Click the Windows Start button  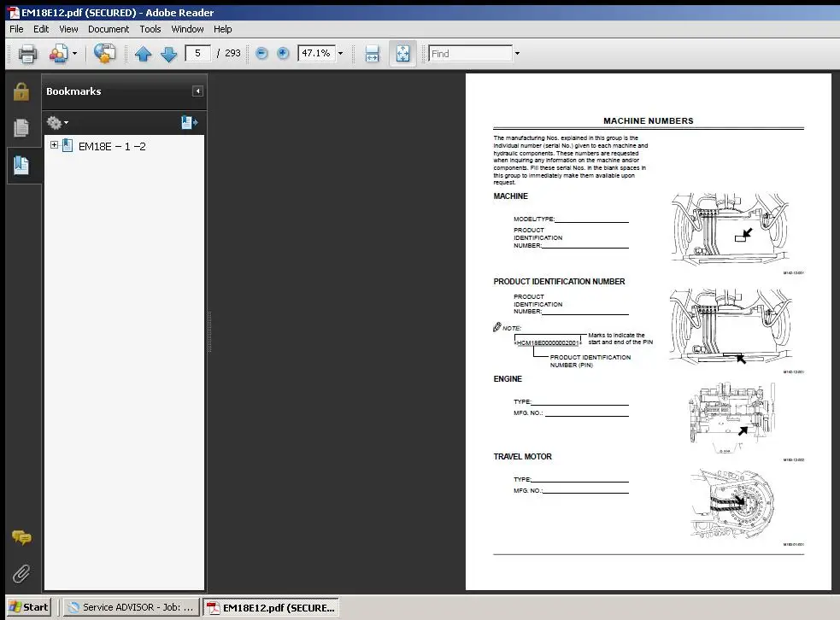(29, 607)
